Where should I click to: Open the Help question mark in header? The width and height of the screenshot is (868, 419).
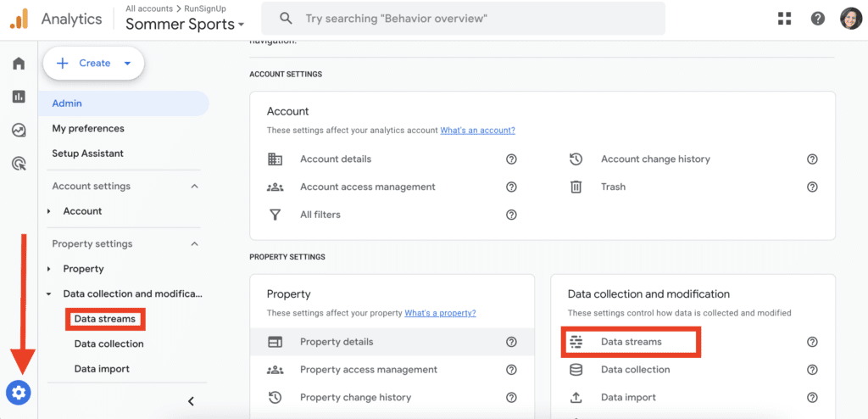click(818, 19)
